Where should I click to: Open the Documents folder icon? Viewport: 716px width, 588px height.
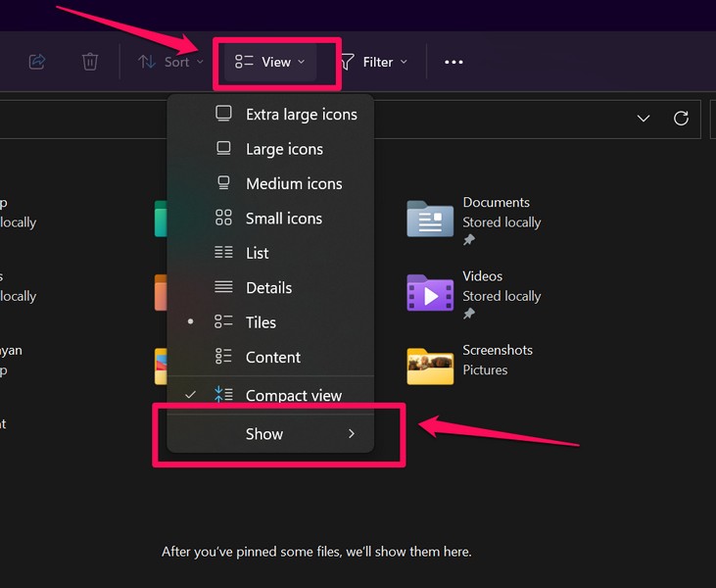click(x=430, y=220)
